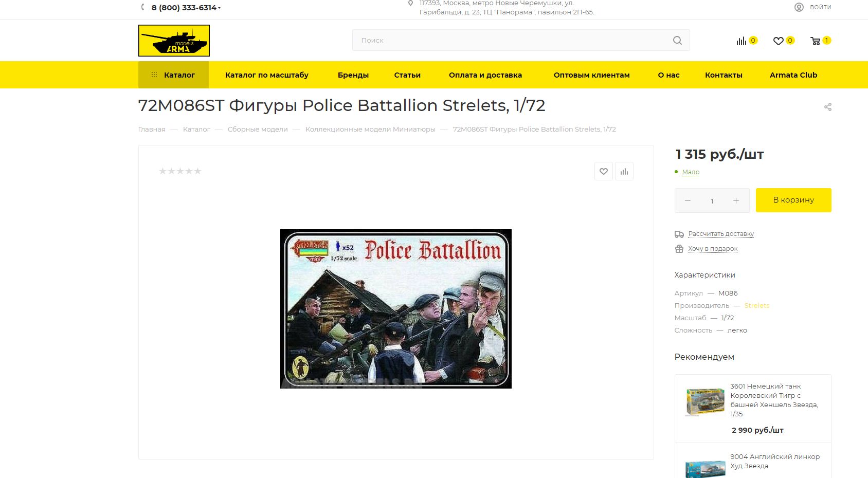Open the Бренды menu item
868x478 pixels.
(353, 75)
